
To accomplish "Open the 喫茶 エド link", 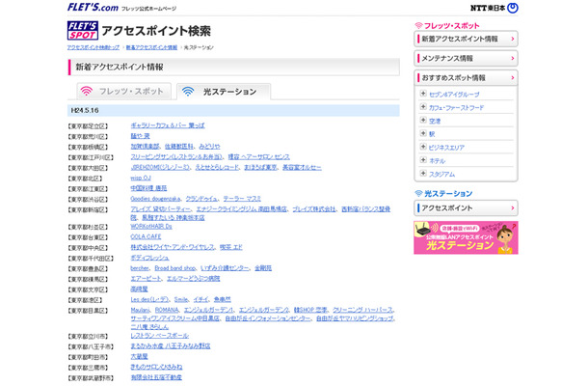I will tap(231, 247).
